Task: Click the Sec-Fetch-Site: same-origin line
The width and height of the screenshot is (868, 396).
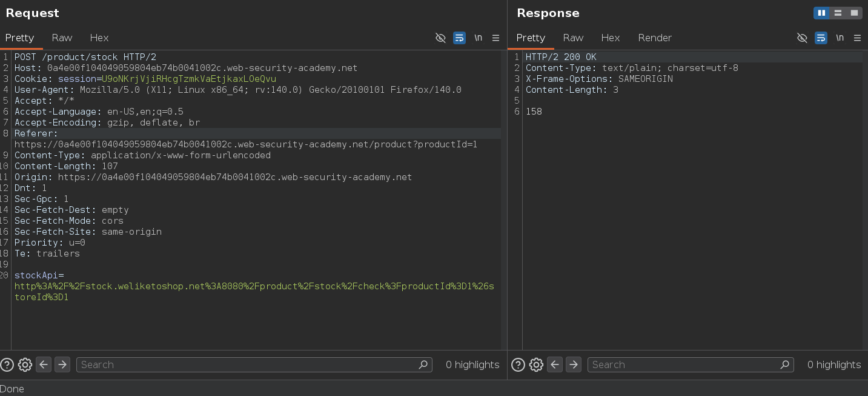Action: (88, 232)
